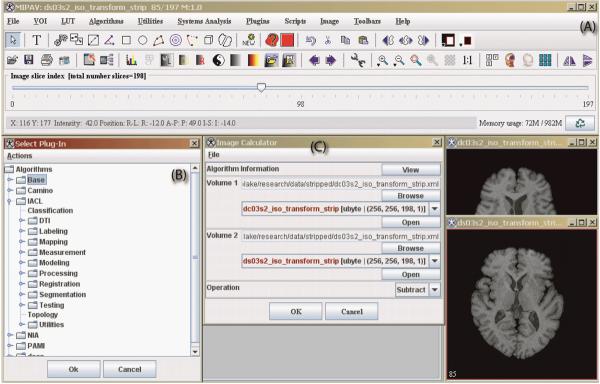Select the text annotation T tool
600x384 pixels.
36,40
